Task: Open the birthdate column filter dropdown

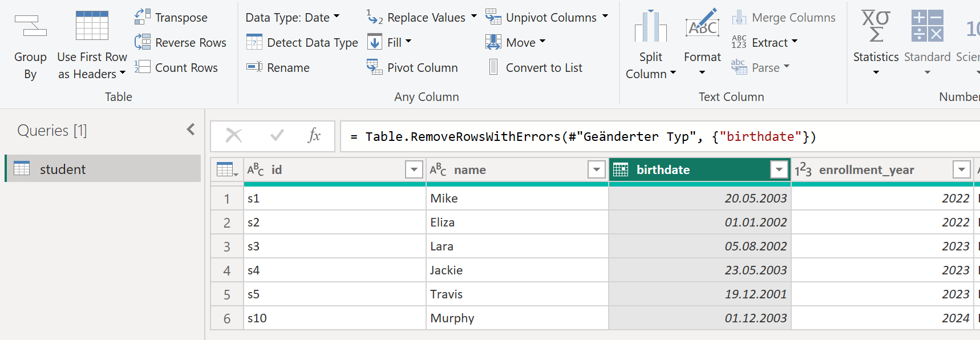Action: tap(779, 169)
